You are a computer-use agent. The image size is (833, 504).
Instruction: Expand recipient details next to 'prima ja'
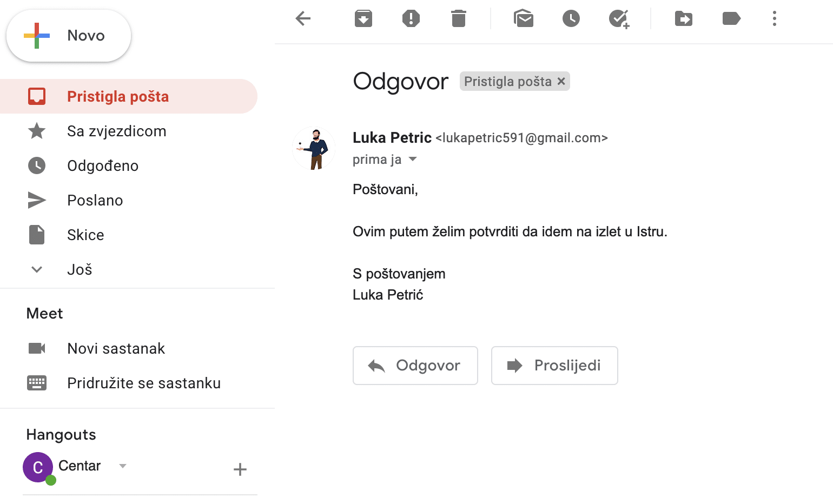(x=413, y=160)
